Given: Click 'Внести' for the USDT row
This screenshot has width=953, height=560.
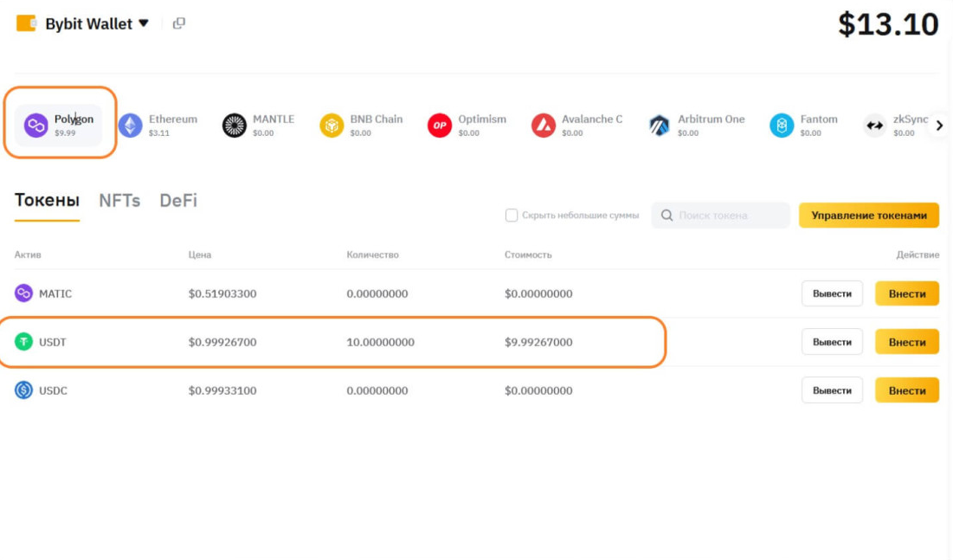Looking at the screenshot, I should click(x=906, y=341).
